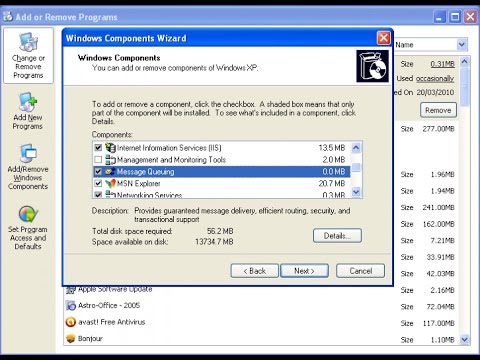The image size is (480, 360).
Task: Minimize the Add or Remove Programs window
Action: (x=439, y=17)
